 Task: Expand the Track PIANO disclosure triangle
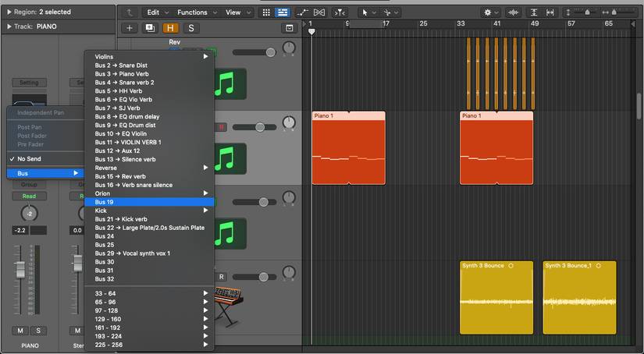coord(9,27)
